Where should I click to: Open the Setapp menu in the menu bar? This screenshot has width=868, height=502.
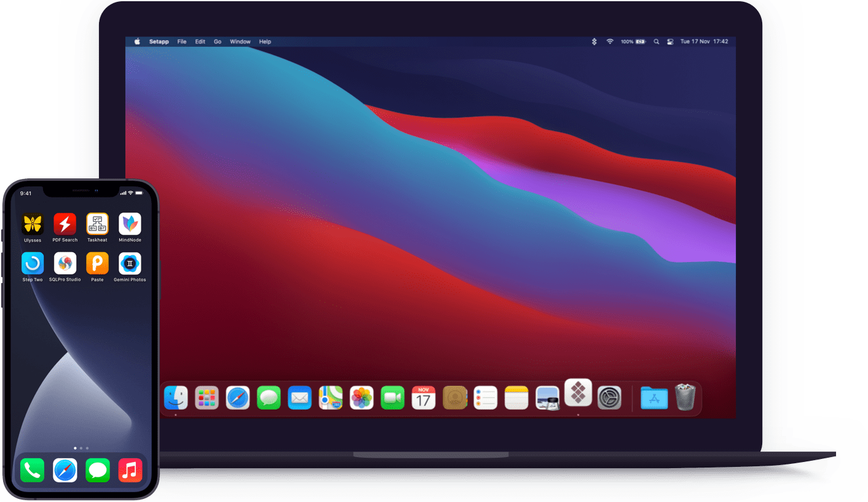159,41
